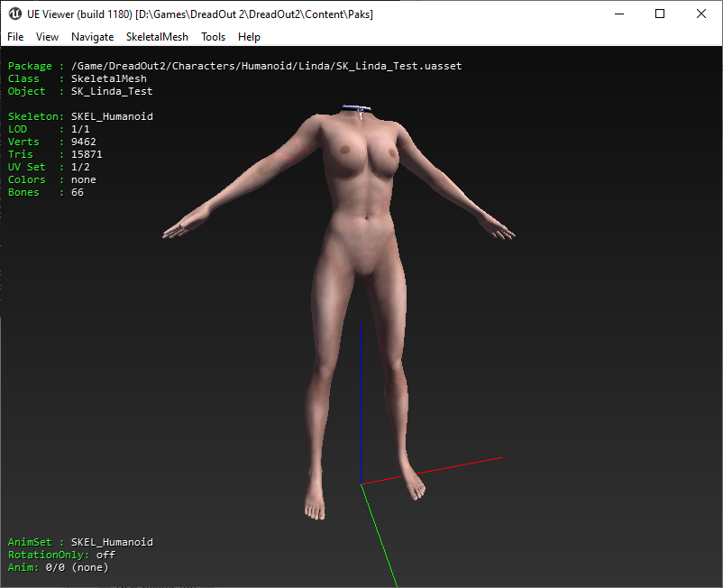
Task: Close the UE Viewer window
Action: pos(700,14)
